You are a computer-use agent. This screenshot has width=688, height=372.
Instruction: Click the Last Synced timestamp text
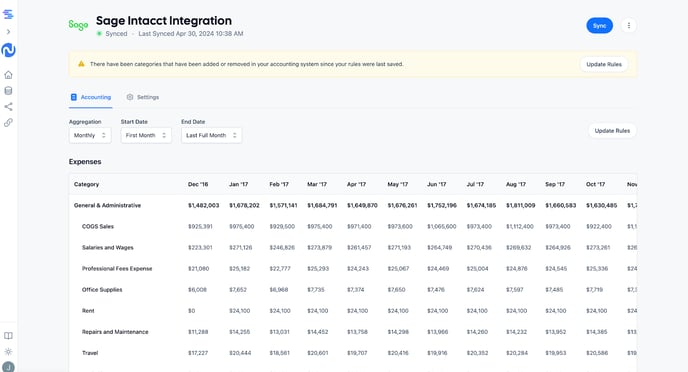[x=191, y=34]
